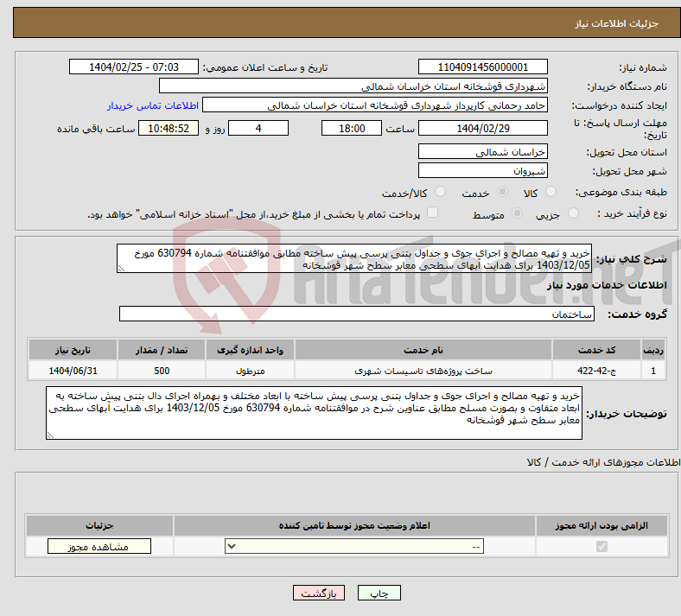This screenshot has height=616, width=681.
Task: Click the شماره نیاز field 1104091456000001
Action: 482,67
